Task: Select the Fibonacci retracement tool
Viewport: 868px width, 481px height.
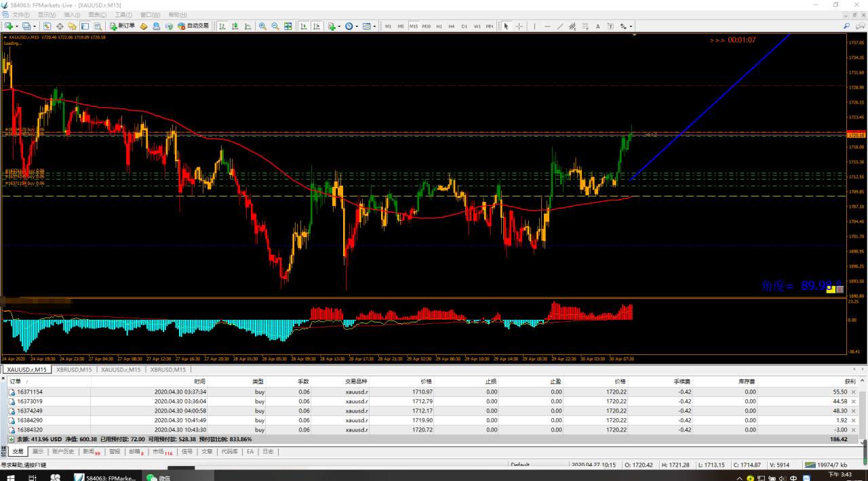Action: 585,26
